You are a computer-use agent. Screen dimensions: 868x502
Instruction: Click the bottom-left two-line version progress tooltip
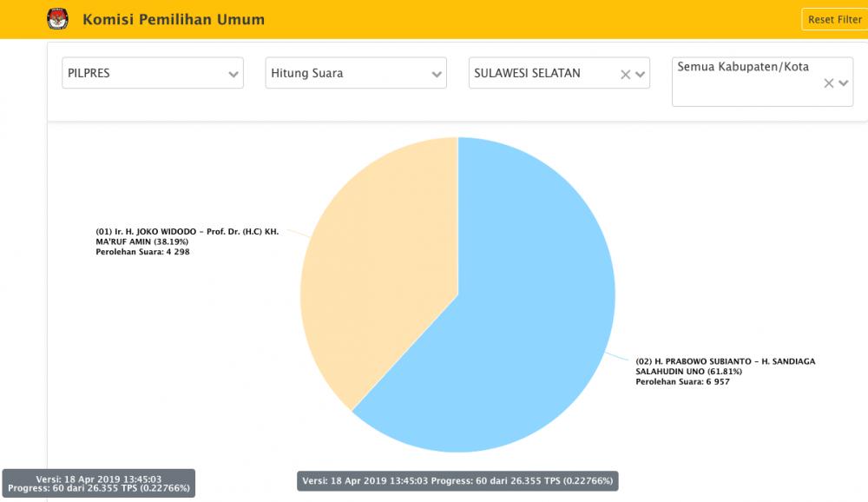point(99,483)
